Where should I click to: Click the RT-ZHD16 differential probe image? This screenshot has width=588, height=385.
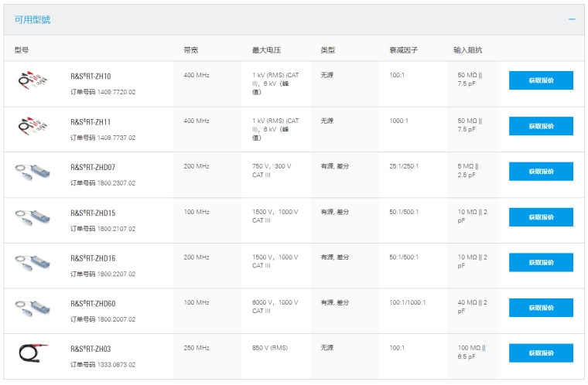(32, 263)
